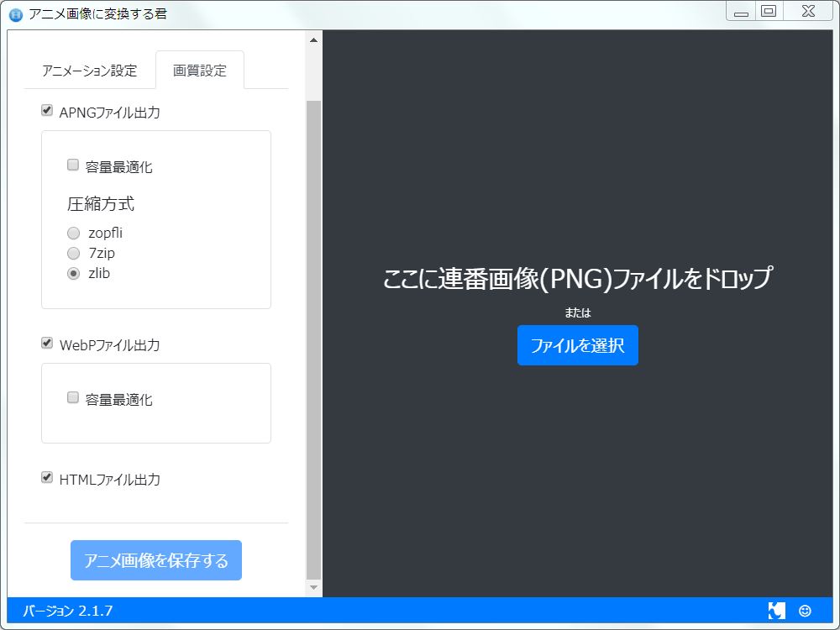
Task: Click the settings panel vertical scrollbar
Action: pos(313,336)
